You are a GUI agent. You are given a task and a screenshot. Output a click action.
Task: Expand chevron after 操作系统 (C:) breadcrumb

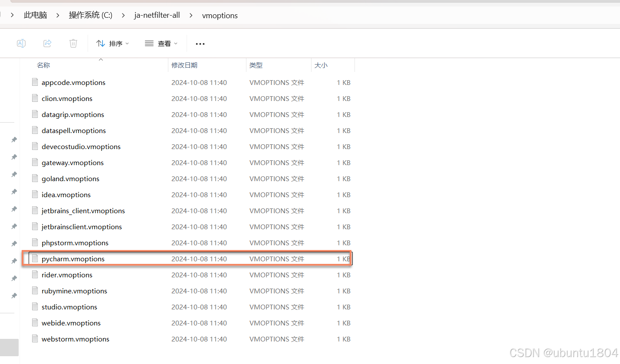coord(123,15)
